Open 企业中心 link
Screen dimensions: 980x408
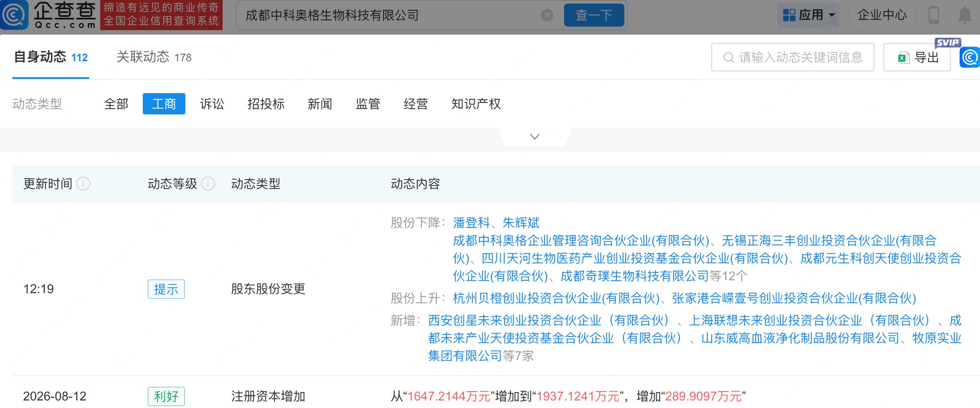click(882, 15)
